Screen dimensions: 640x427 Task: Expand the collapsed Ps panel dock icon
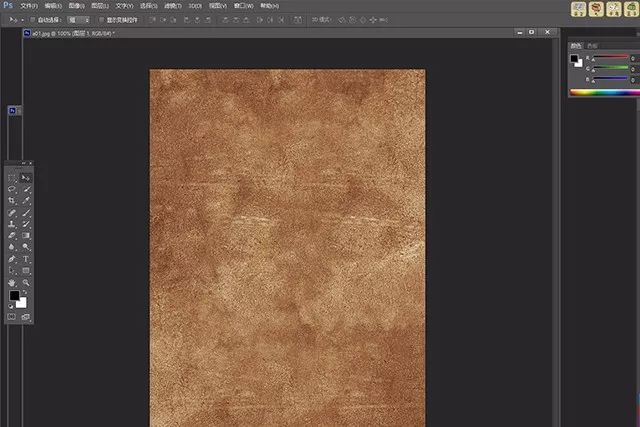pyautogui.click(x=12, y=111)
